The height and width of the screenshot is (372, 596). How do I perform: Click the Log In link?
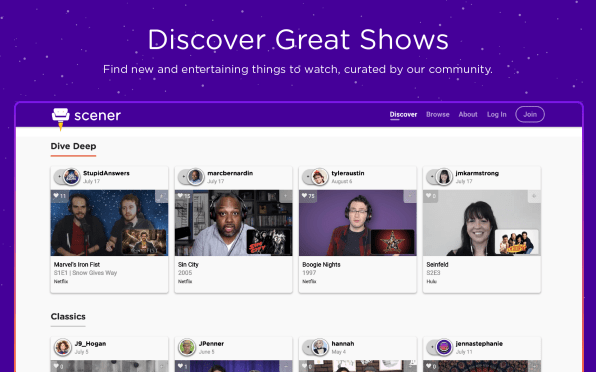click(x=497, y=114)
